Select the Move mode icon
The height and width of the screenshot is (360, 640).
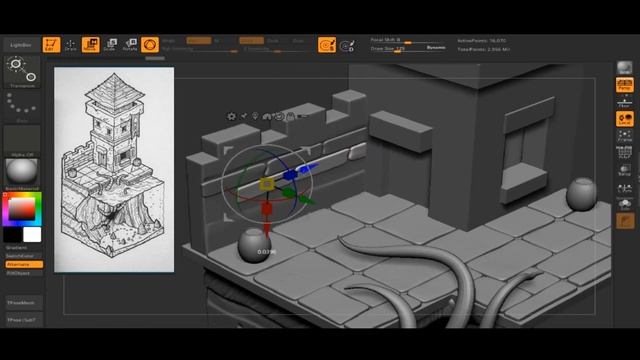click(x=90, y=44)
